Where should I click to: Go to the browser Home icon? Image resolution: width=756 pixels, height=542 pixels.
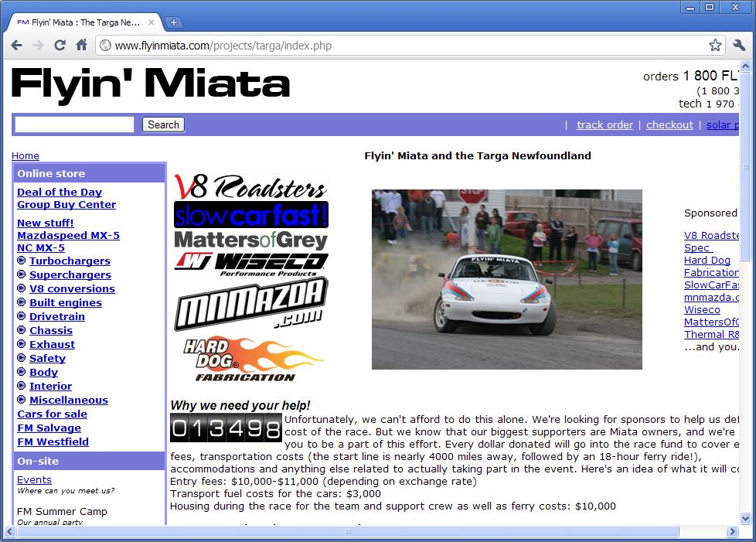(x=81, y=45)
